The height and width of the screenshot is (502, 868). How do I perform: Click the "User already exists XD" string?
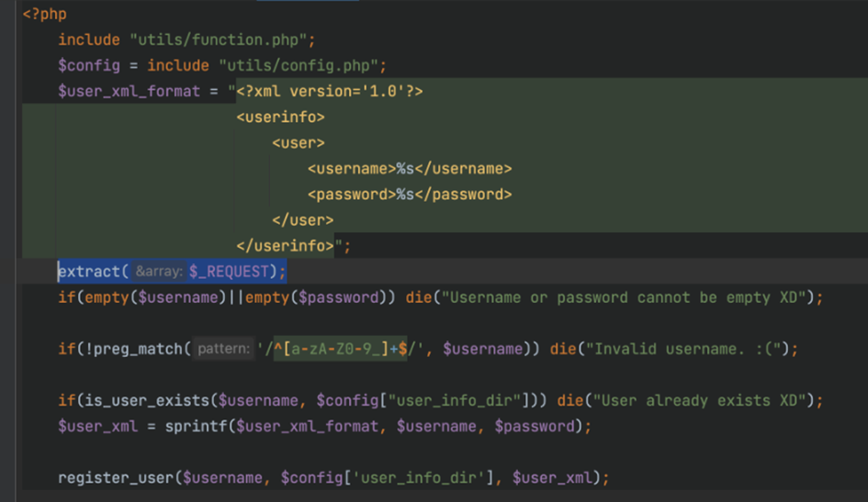click(700, 400)
